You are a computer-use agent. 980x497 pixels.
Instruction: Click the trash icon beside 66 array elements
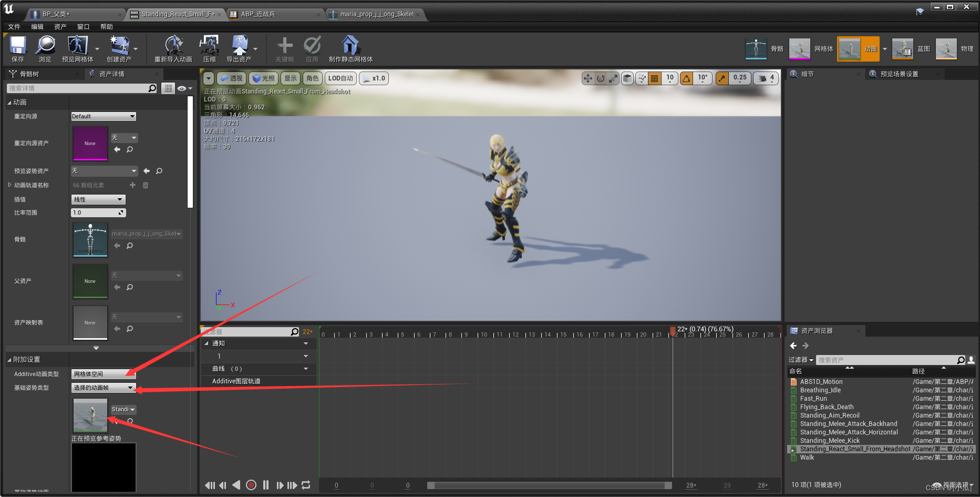point(146,185)
